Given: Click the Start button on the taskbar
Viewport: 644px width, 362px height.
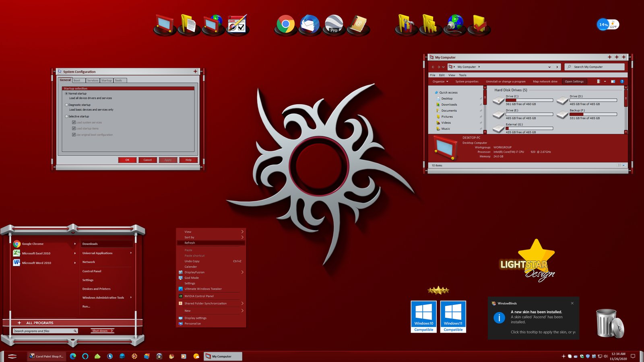Looking at the screenshot, I should pyautogui.click(x=12, y=356).
